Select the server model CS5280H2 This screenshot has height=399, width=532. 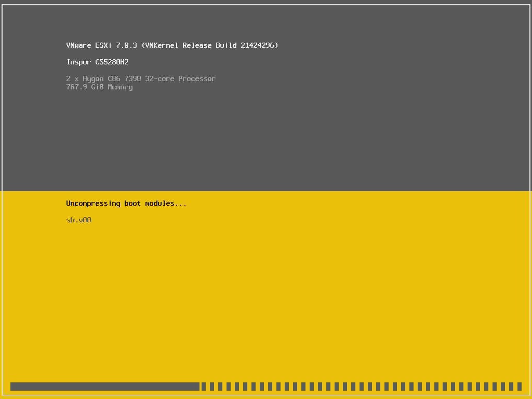pos(112,62)
